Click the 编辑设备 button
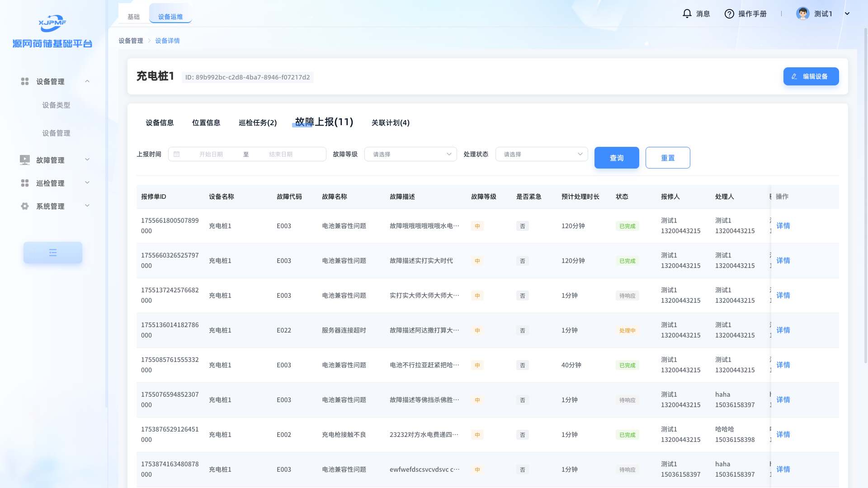This screenshot has width=868, height=488. (x=811, y=76)
